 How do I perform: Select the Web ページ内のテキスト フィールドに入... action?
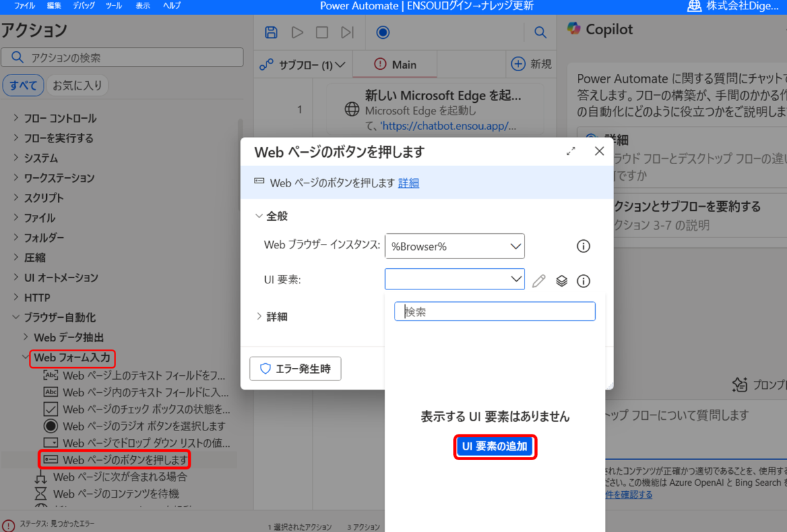(146, 392)
